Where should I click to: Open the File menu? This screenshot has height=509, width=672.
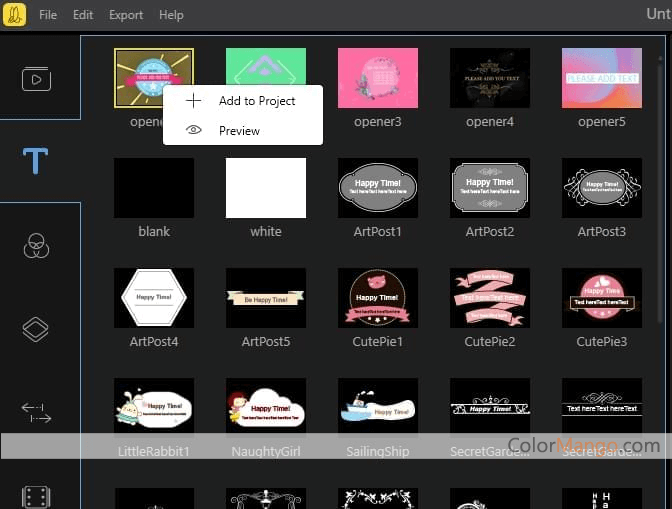pyautogui.click(x=48, y=15)
